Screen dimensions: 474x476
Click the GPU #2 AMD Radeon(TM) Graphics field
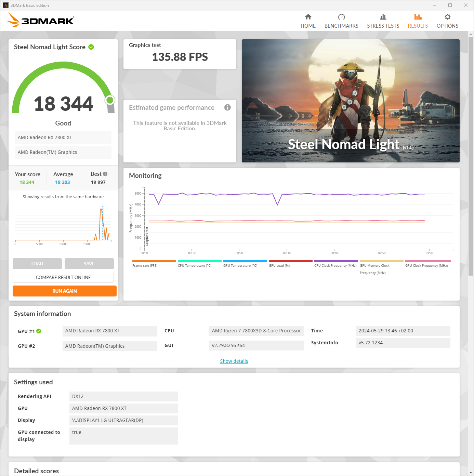tap(110, 346)
